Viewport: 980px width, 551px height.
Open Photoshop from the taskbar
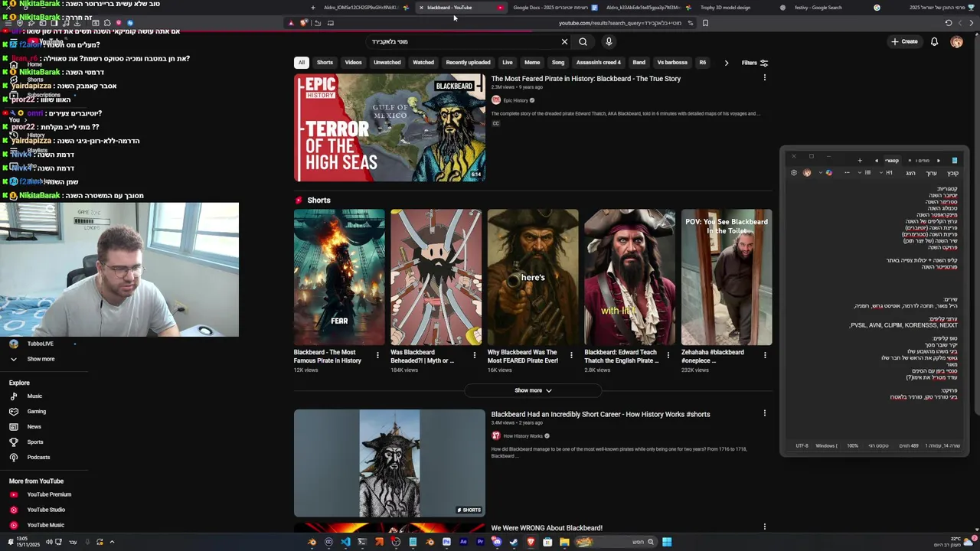(x=446, y=542)
